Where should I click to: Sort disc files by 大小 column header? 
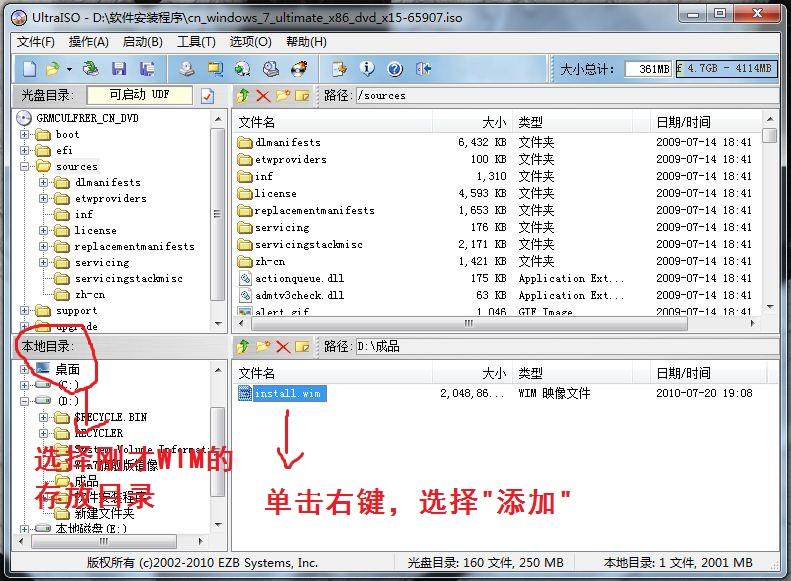click(x=473, y=122)
